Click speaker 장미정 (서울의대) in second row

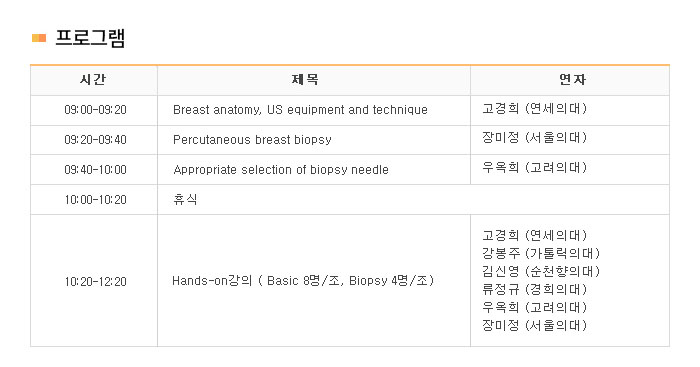click(534, 138)
